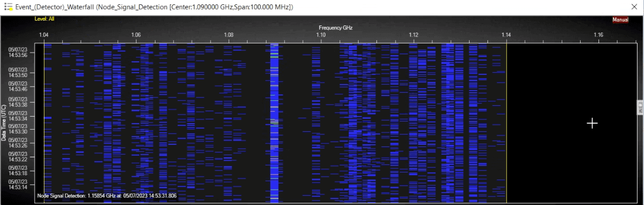The image size is (644, 205).
Task: Click the yellow span marker line at 1.14 GHz
Action: (506, 122)
